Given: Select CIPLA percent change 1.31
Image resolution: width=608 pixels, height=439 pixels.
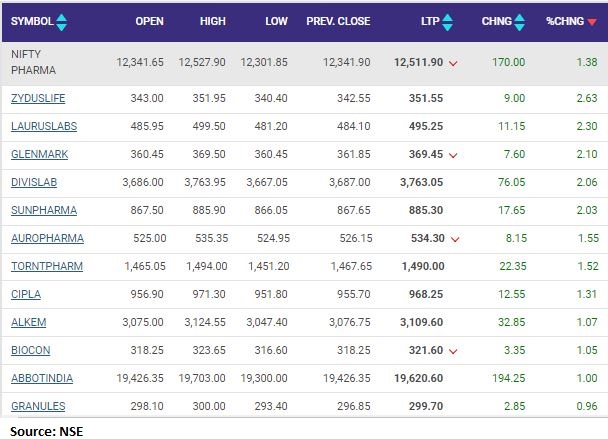Looking at the screenshot, I should [587, 294].
